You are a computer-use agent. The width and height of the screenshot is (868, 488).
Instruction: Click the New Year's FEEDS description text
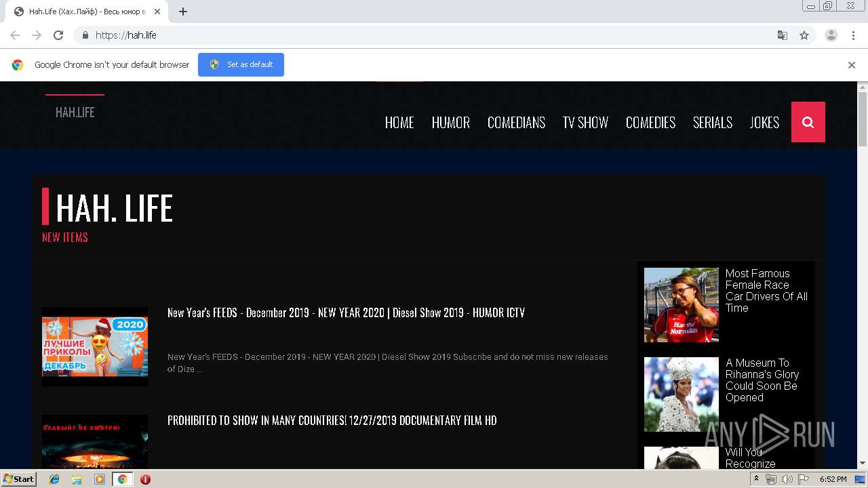pos(388,363)
